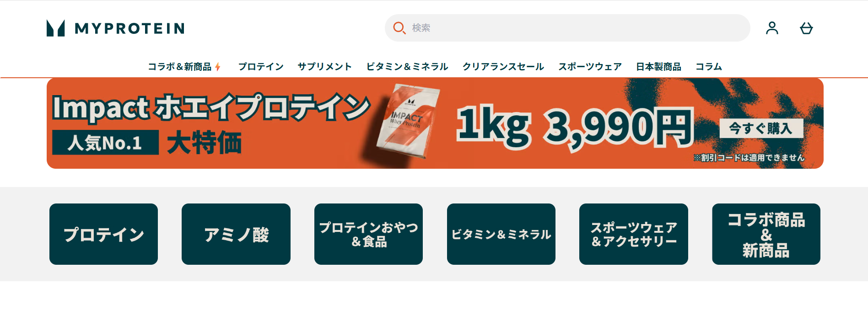Open the プロテイン navigation menu
Screen dimensions: 868x321
261,67
